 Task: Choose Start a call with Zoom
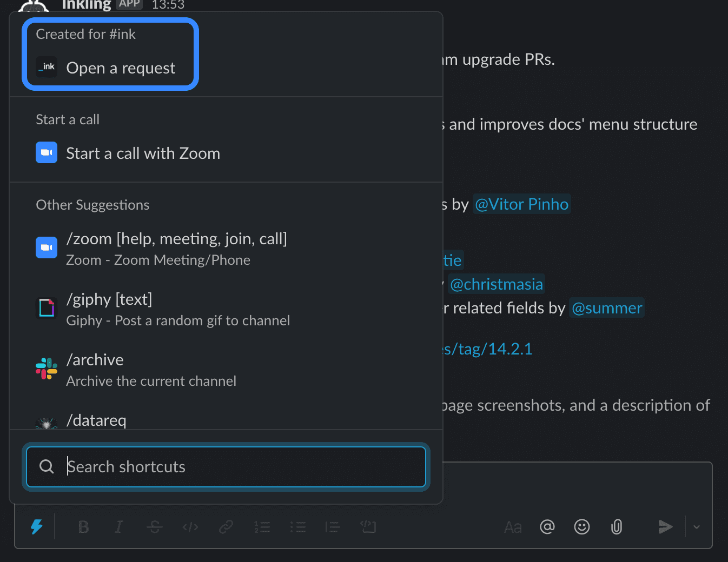point(143,153)
